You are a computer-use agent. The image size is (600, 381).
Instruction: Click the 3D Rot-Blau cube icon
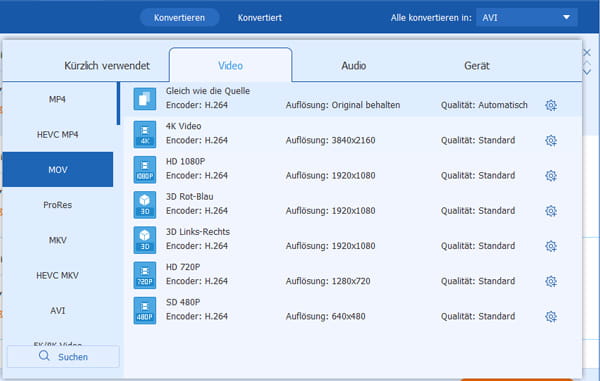click(x=145, y=205)
